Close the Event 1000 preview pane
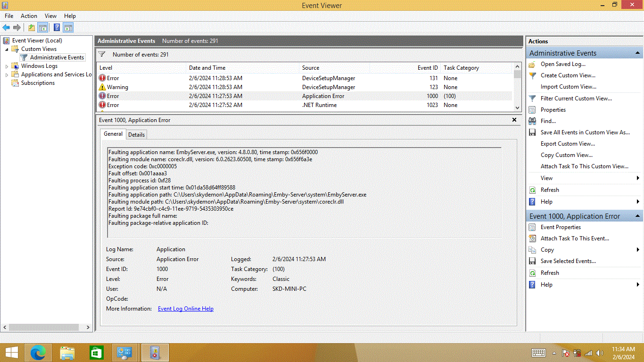This screenshot has height=362, width=644. pos(514,120)
